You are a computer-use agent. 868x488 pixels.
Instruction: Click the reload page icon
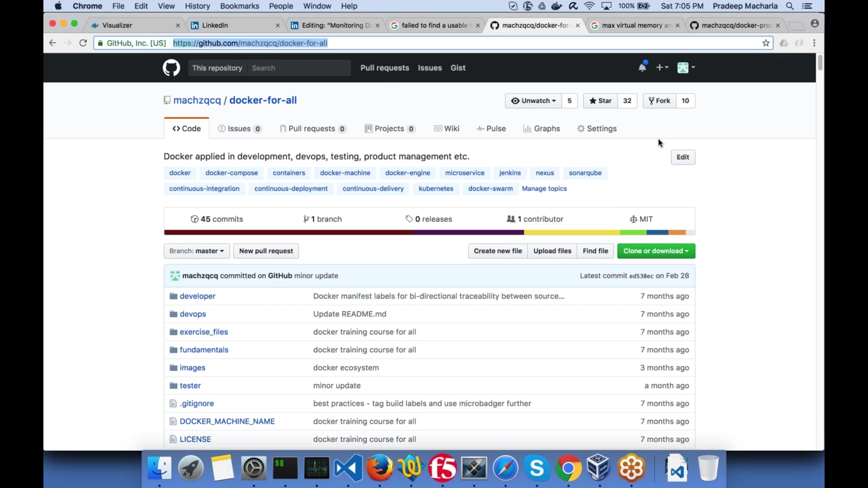pyautogui.click(x=83, y=43)
